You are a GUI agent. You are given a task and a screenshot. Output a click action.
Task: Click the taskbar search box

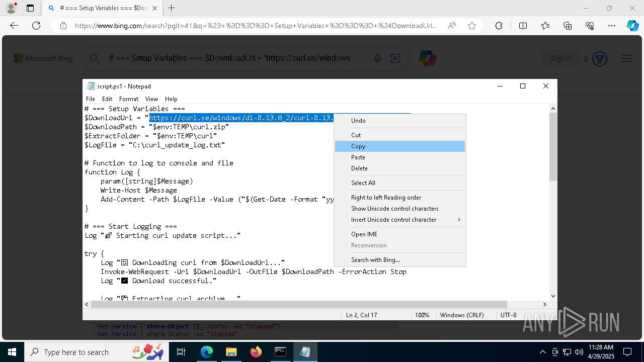click(97, 352)
